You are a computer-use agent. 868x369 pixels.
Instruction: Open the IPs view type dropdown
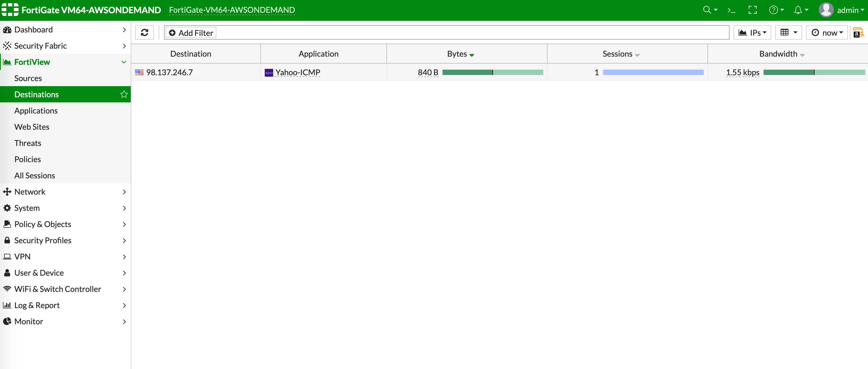pos(752,32)
